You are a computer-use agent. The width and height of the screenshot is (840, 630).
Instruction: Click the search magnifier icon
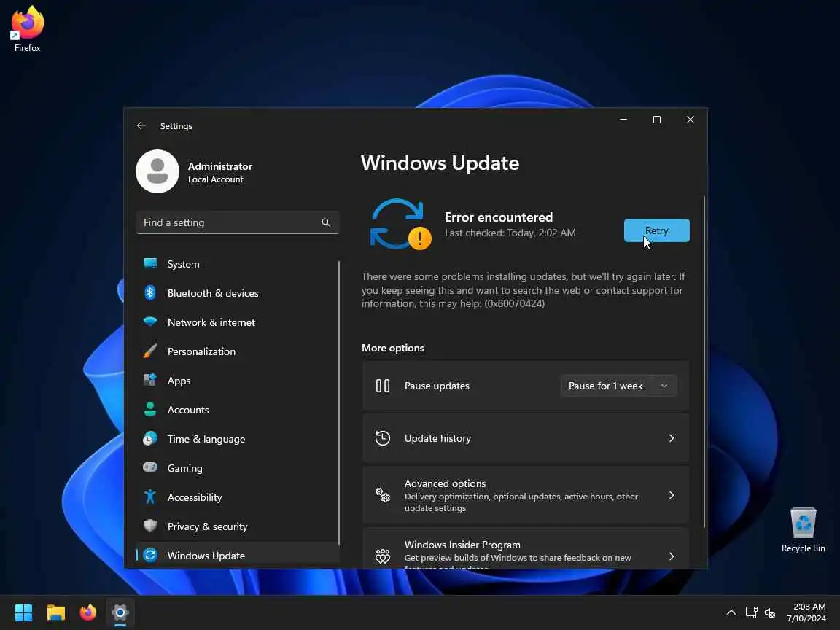tap(326, 222)
